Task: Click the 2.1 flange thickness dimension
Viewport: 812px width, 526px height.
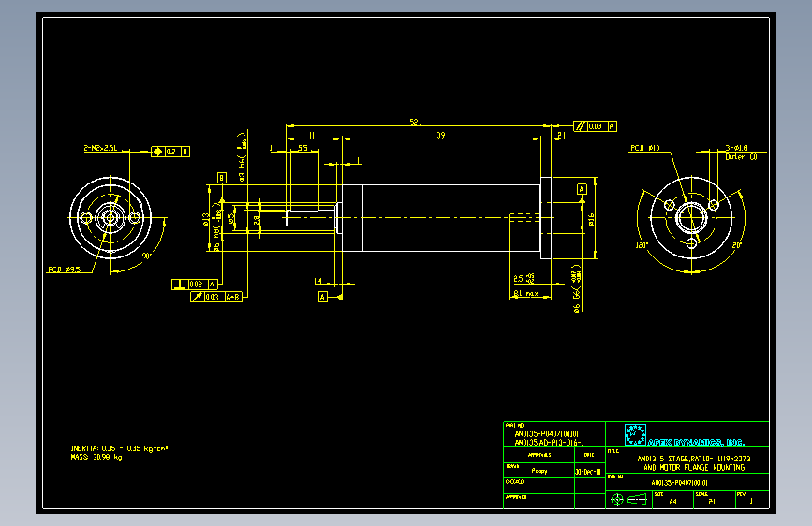Action: [x=561, y=135]
